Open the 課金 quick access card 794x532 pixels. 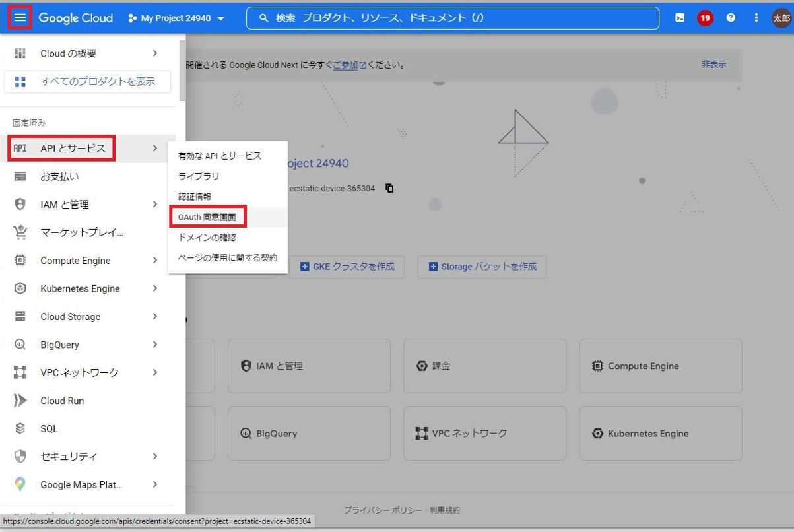click(484, 366)
